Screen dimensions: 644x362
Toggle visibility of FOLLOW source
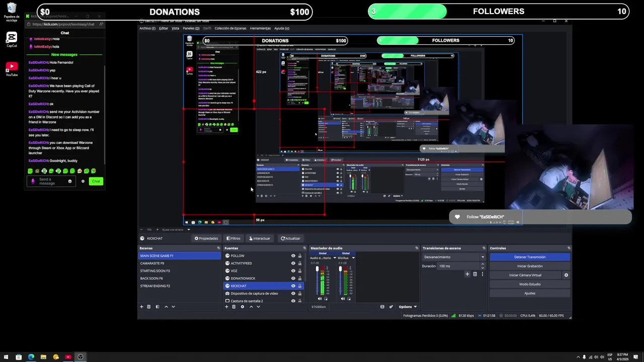(x=293, y=255)
